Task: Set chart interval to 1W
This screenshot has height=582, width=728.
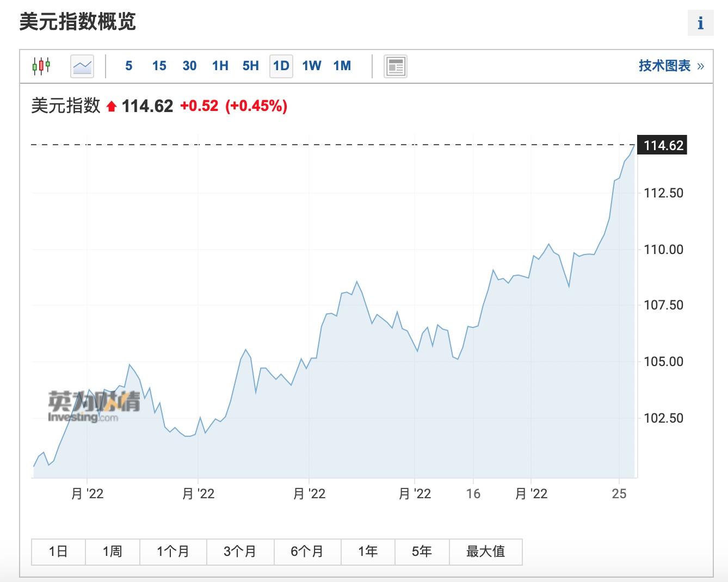Action: pyautogui.click(x=311, y=66)
